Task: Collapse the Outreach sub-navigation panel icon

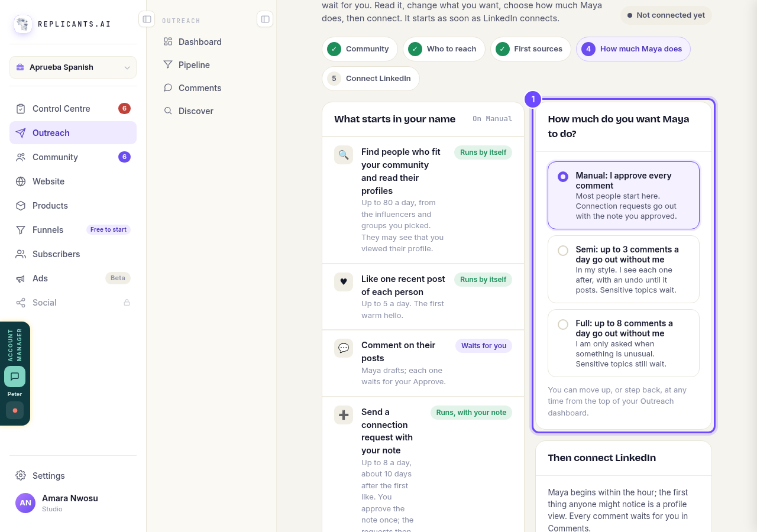Action: [x=265, y=19]
